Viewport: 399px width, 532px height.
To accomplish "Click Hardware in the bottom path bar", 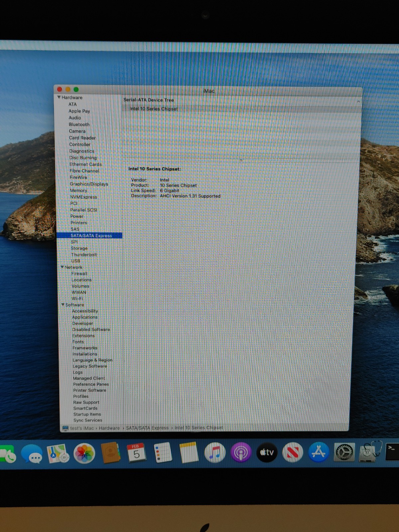I will tap(109, 428).
